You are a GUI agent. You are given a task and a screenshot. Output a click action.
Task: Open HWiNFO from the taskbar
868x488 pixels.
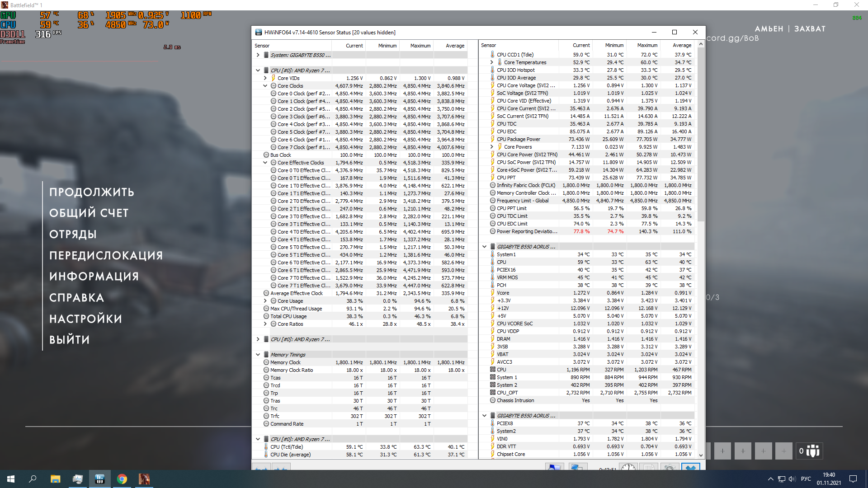coord(100,479)
